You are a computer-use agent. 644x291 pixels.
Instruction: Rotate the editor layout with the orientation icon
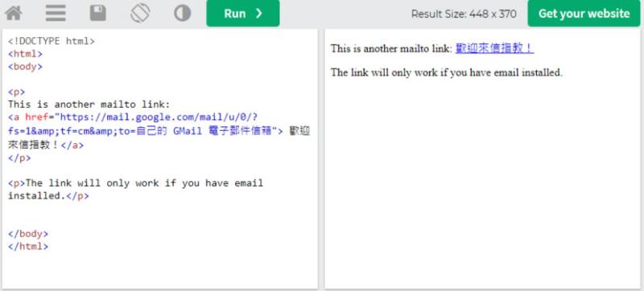click(x=140, y=13)
